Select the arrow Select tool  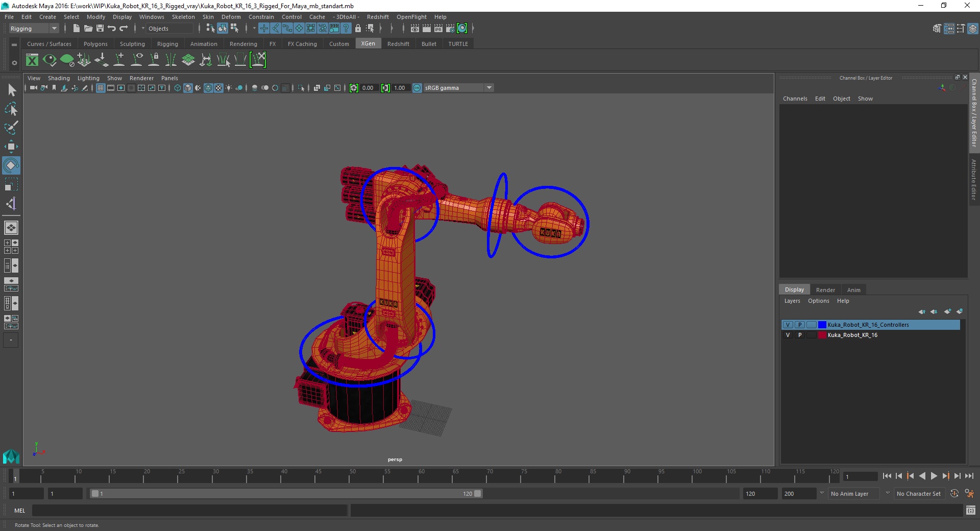tap(11, 90)
